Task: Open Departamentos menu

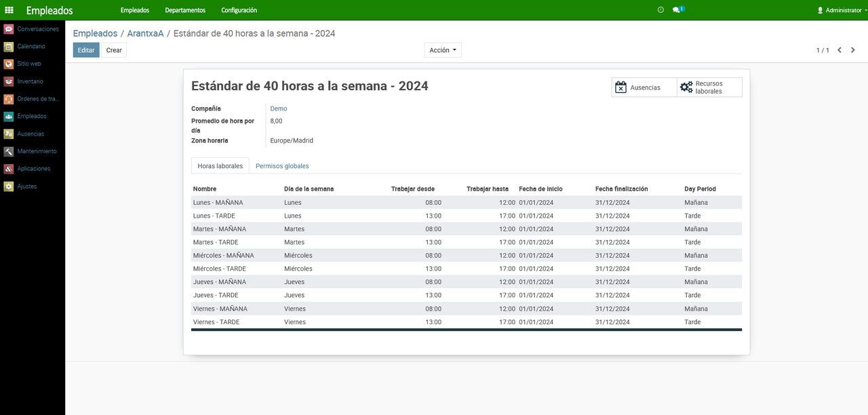Action: pos(185,10)
